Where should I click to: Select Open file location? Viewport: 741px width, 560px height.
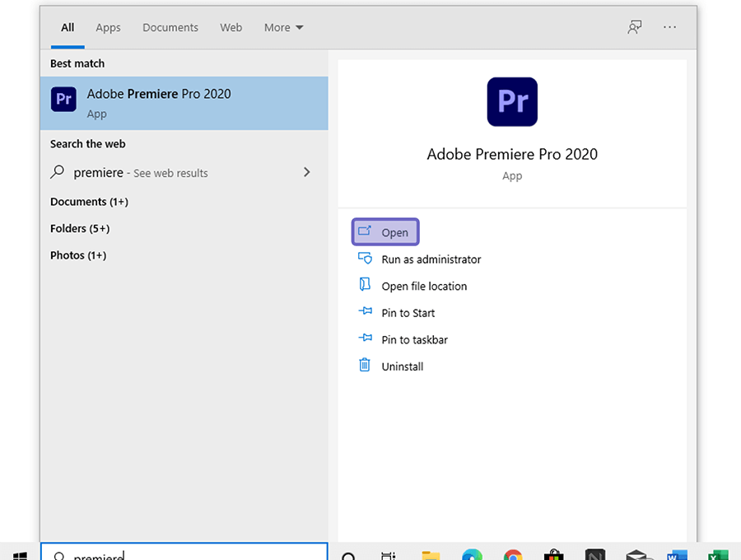pyautogui.click(x=424, y=286)
